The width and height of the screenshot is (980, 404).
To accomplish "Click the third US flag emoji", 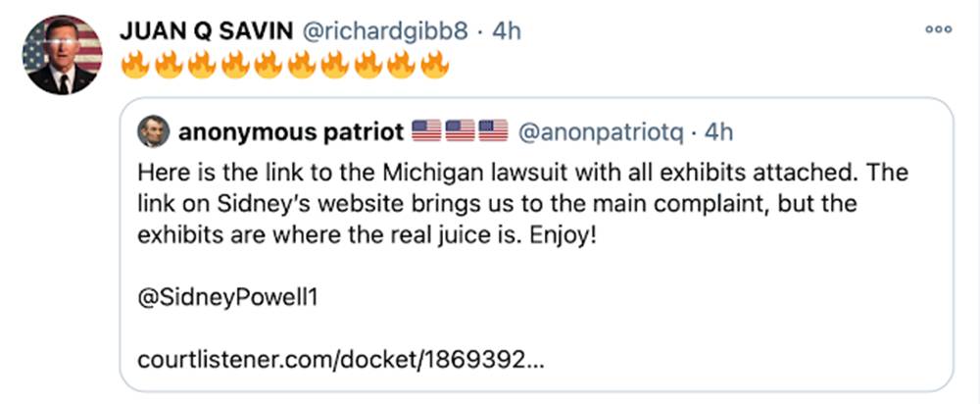I will point(493,130).
